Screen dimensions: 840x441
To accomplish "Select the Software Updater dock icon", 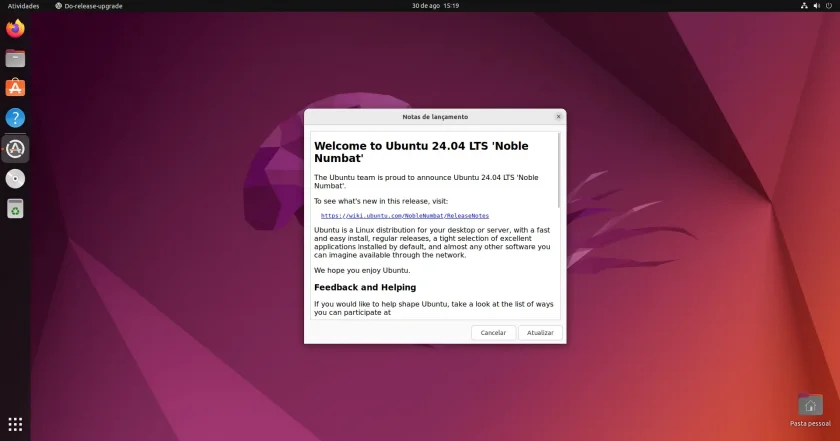I will pyautogui.click(x=15, y=149).
